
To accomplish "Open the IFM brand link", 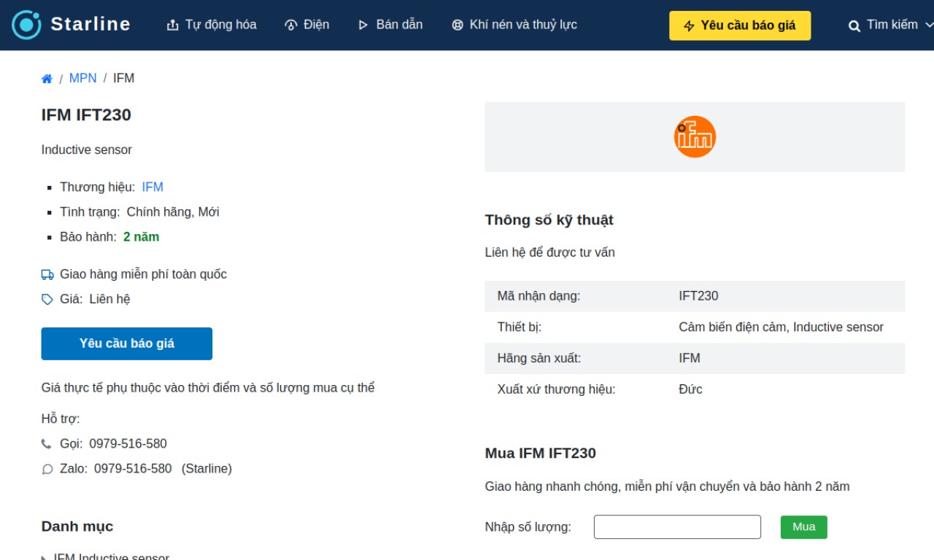I will (x=153, y=187).
